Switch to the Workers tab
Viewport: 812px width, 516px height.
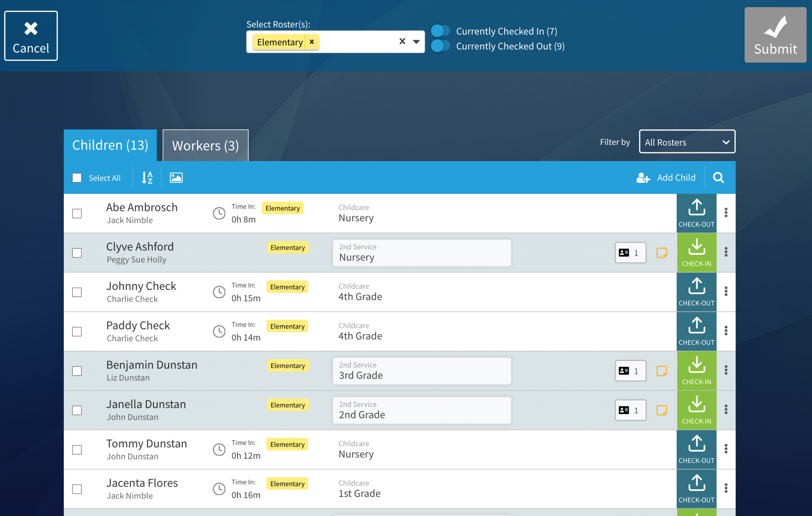205,145
